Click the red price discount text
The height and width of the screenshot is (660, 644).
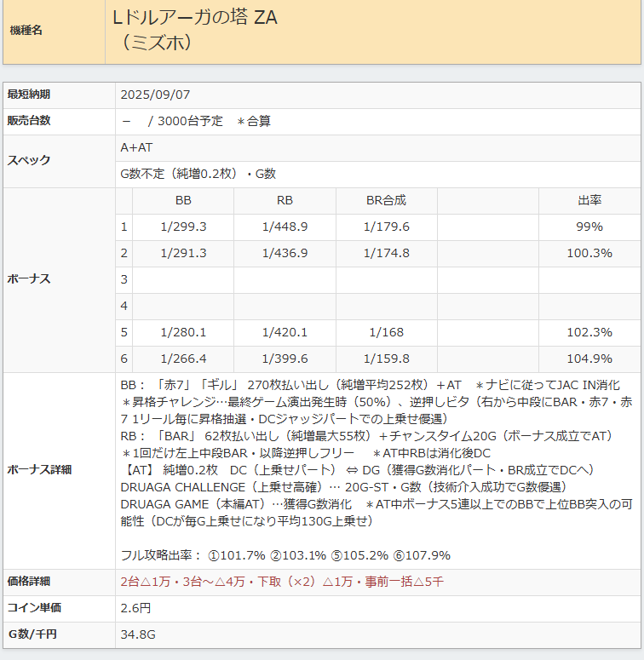pyautogui.click(x=282, y=583)
